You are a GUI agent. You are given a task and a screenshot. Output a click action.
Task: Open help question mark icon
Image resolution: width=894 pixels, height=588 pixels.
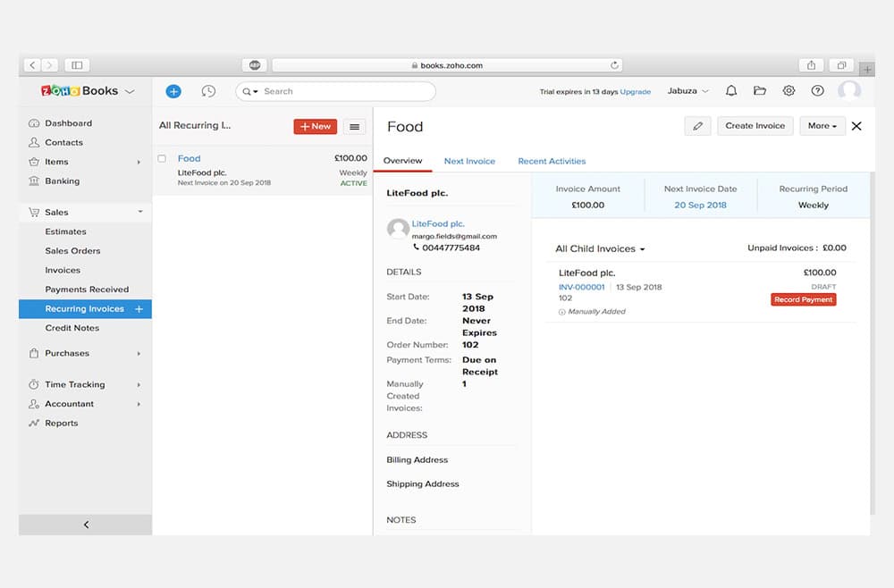pos(817,90)
